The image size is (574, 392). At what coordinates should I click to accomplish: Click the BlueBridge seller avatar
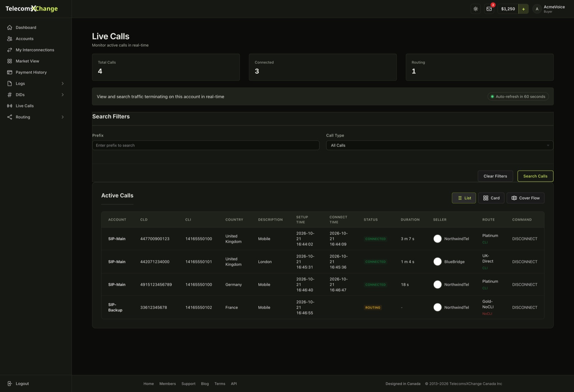(437, 262)
